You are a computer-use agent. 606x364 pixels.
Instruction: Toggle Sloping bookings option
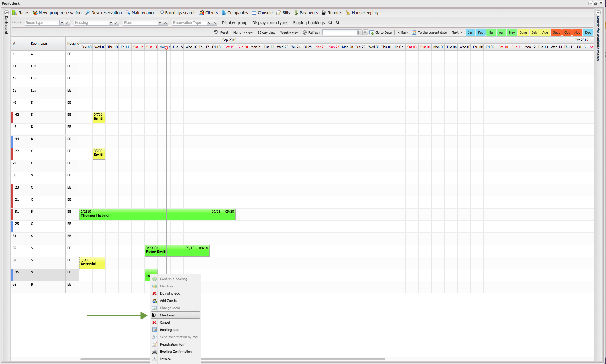pyautogui.click(x=309, y=23)
